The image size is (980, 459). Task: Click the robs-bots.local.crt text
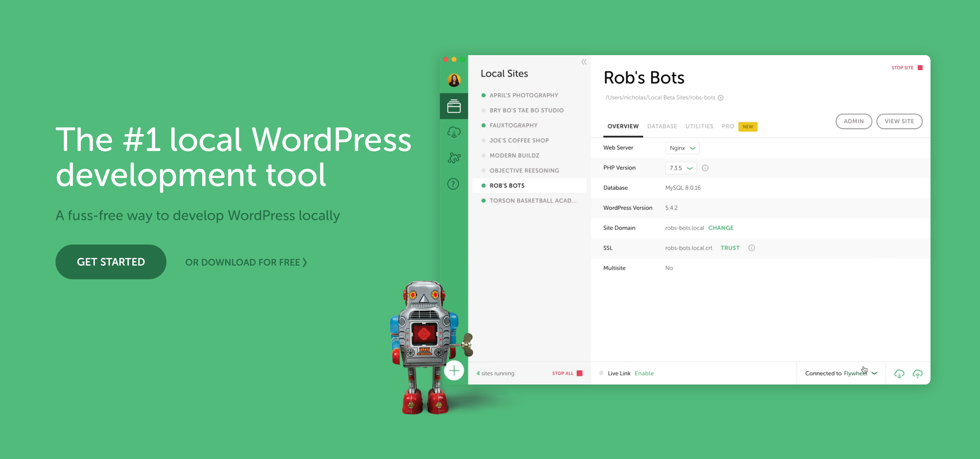coord(689,248)
